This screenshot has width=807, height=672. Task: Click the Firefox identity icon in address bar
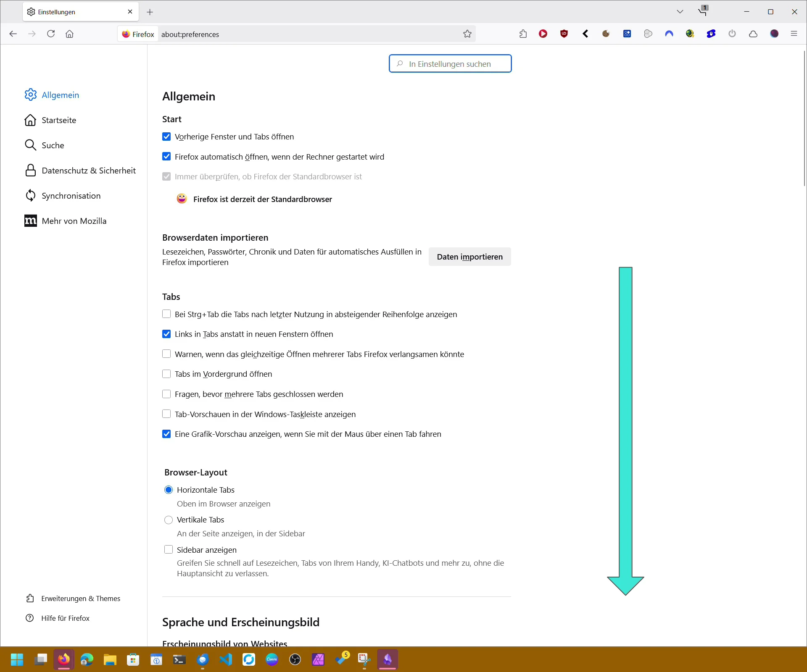click(x=138, y=34)
